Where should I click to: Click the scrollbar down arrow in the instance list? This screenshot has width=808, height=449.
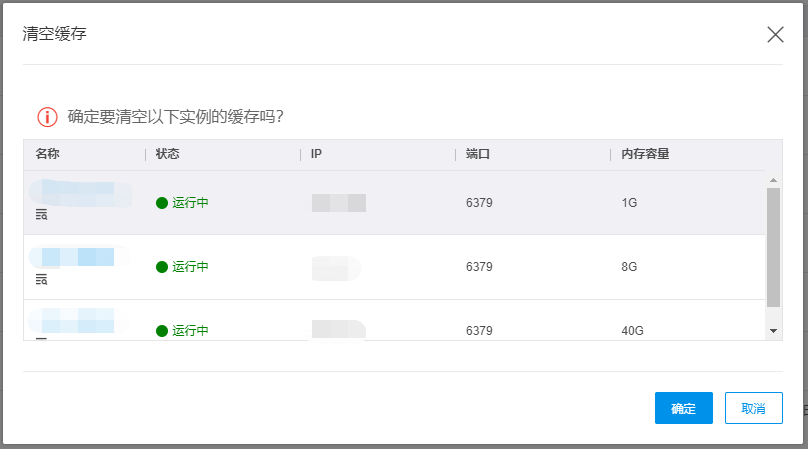click(x=773, y=331)
